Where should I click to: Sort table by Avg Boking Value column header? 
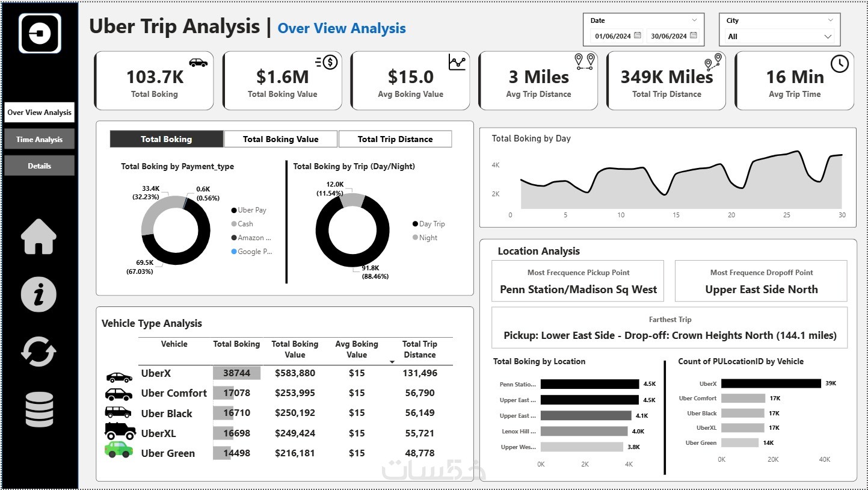pyautogui.click(x=357, y=349)
